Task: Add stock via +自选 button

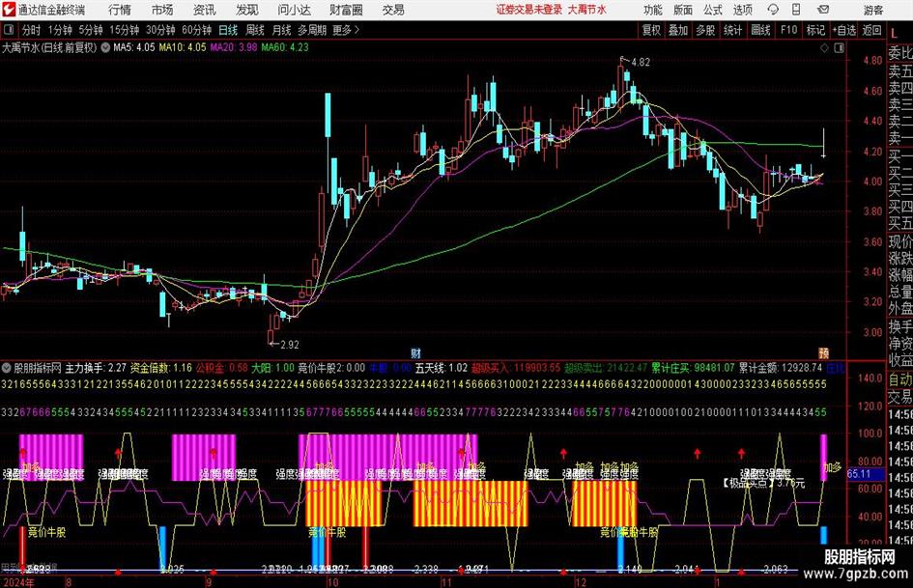Action: (x=844, y=30)
